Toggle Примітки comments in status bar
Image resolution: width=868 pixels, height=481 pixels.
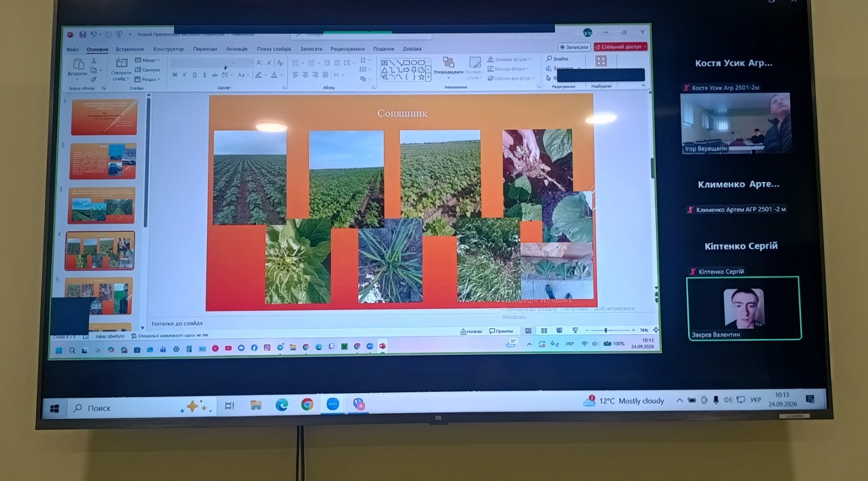(501, 331)
